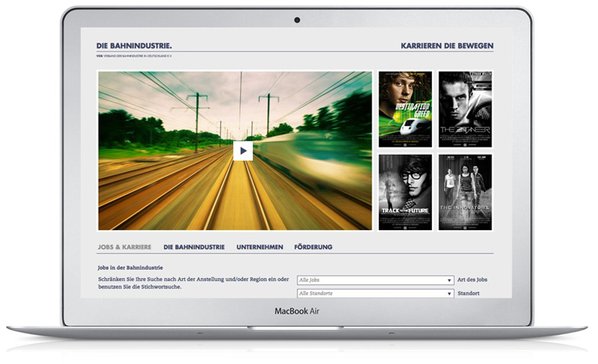Click the Karrieren die Bewegen heading

(447, 46)
